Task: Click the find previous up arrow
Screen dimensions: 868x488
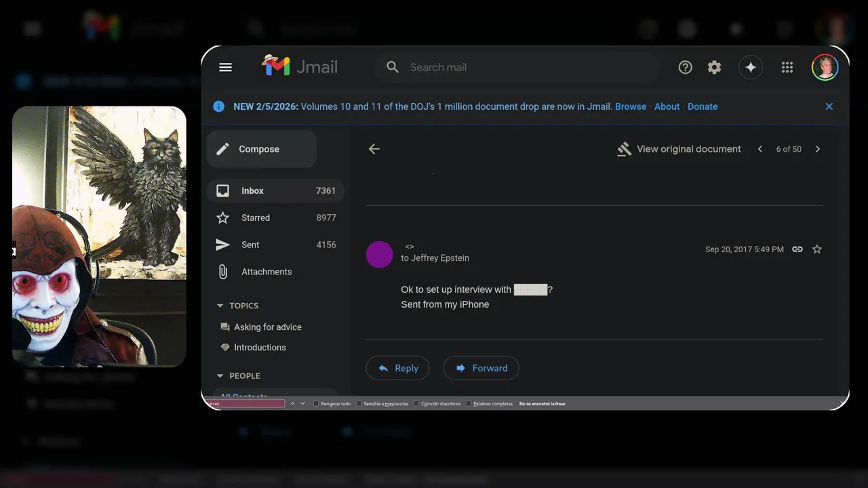Action: coord(293,403)
